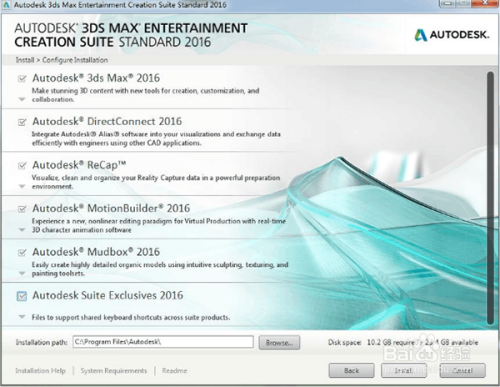
Task: Click the app icon in title bar
Action: (x=7, y=5)
